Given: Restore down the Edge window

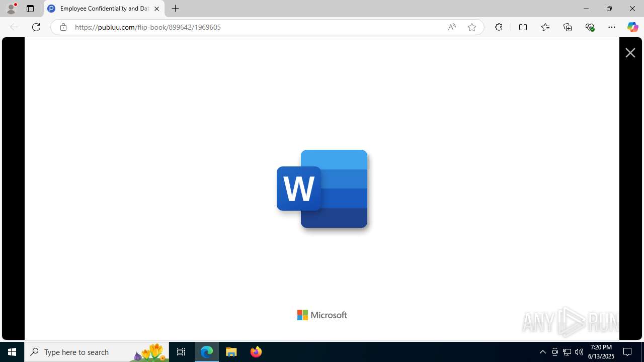Looking at the screenshot, I should coord(609,9).
